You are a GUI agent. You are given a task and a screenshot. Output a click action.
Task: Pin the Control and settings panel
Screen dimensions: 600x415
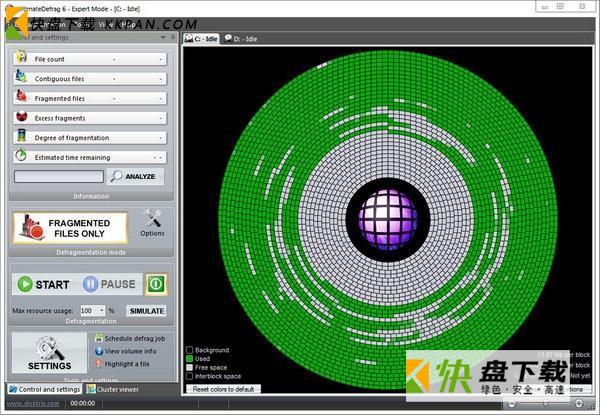[x=173, y=37]
